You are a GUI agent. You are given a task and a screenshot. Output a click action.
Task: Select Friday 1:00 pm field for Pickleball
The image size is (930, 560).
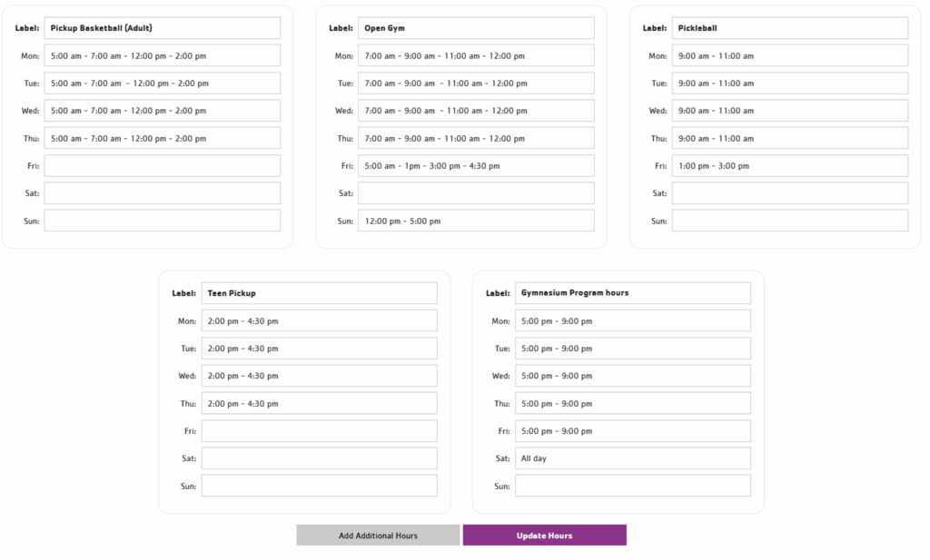790,166
